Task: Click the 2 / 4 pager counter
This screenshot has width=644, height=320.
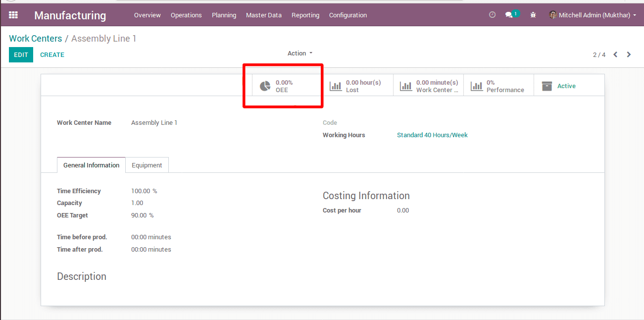Action: [599, 54]
